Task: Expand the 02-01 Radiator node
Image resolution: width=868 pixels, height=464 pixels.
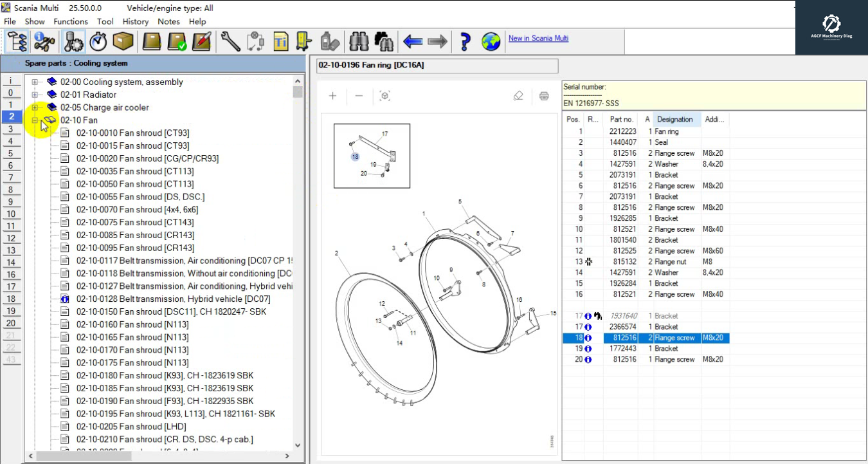Action: tap(35, 95)
